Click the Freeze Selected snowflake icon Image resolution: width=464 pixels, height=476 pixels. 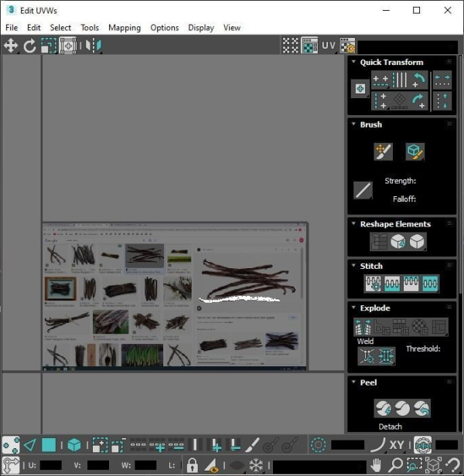pyautogui.click(x=256, y=464)
